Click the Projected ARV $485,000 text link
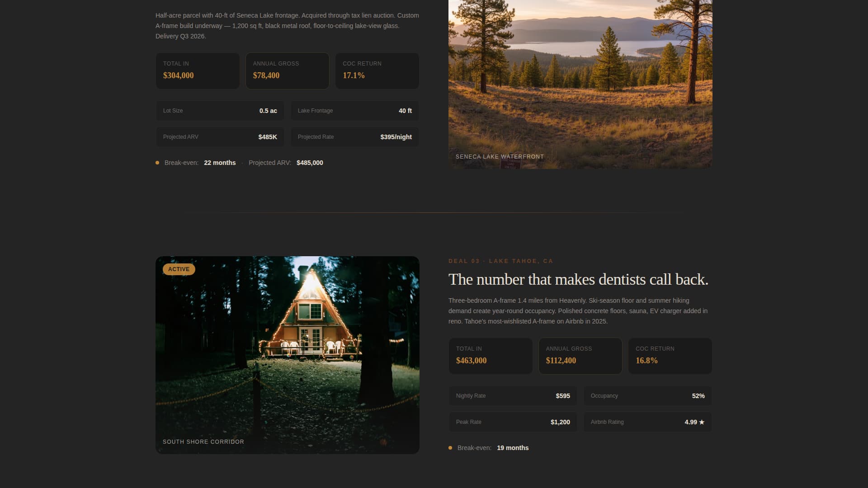Screen dimensions: 868x488 pyautogui.click(x=310, y=163)
